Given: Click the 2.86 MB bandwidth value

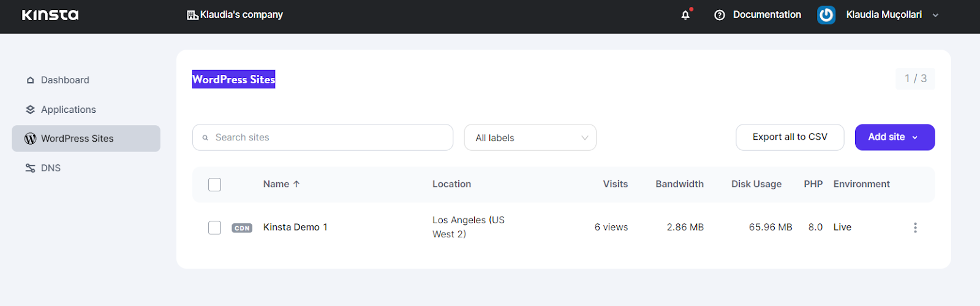Looking at the screenshot, I should pos(685,228).
